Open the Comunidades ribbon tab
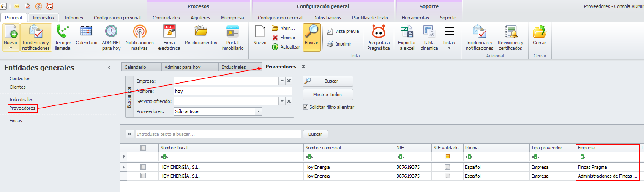The image size is (644, 192). tap(166, 18)
